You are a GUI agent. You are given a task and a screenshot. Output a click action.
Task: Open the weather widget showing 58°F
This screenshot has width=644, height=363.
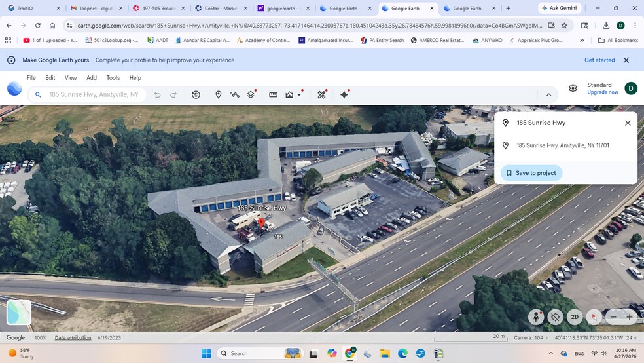20,354
